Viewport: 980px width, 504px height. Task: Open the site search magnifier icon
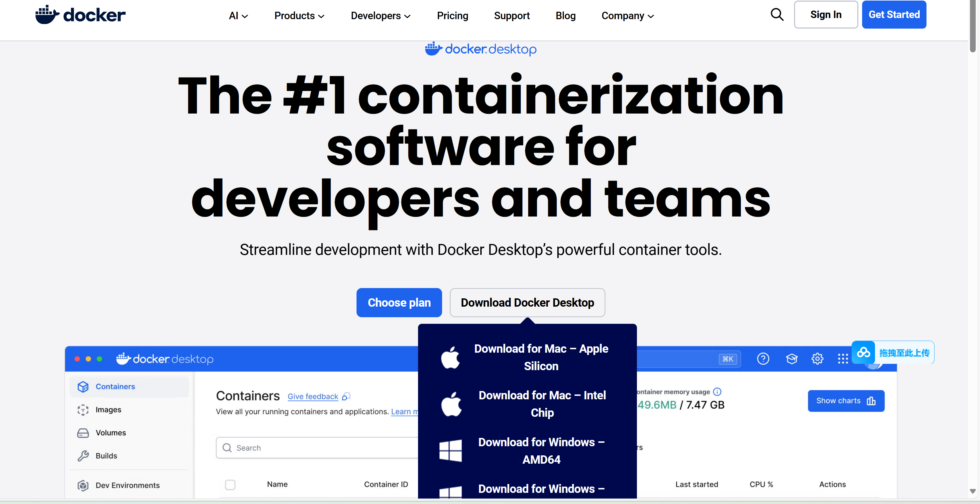pyautogui.click(x=777, y=15)
